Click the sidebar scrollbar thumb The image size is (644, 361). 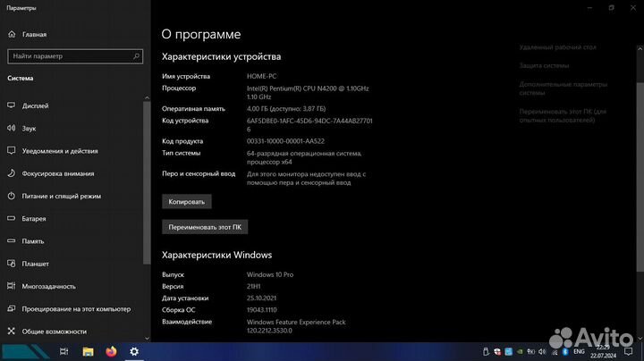pos(147,183)
